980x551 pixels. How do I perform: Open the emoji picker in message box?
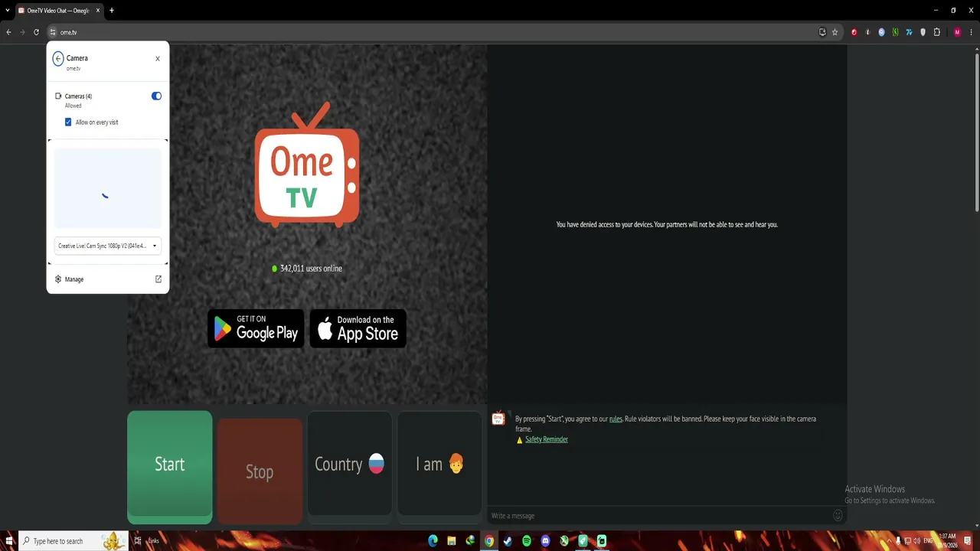(x=838, y=516)
